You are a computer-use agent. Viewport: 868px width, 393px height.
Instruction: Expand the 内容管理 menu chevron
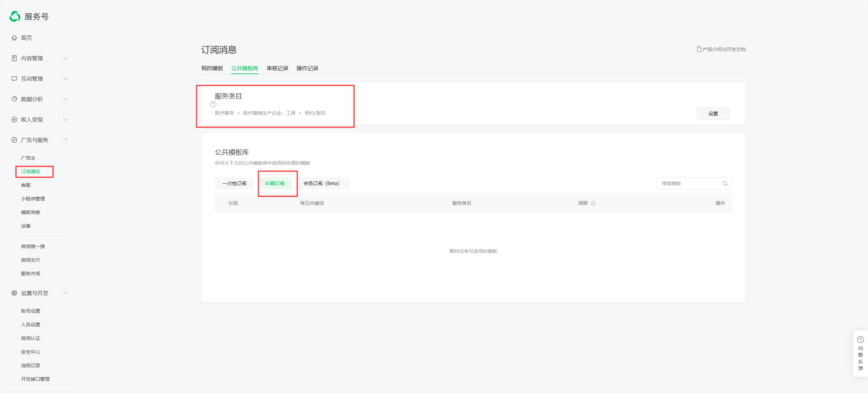click(65, 58)
